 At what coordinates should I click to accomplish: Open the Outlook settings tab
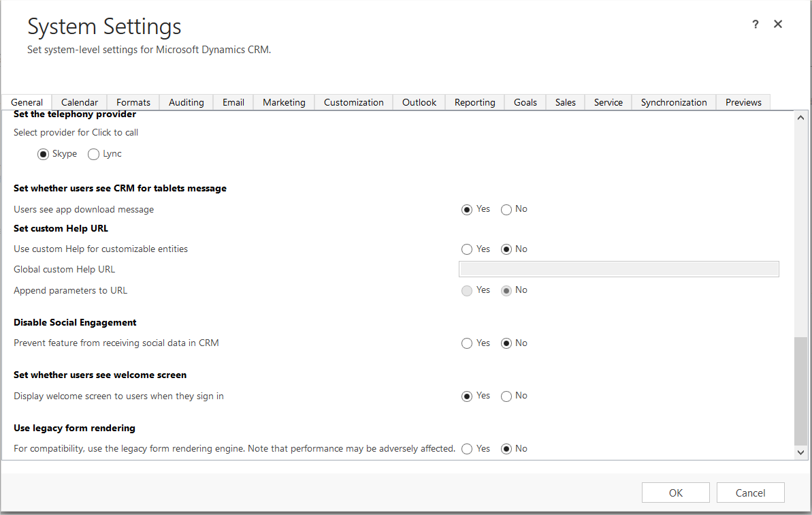pyautogui.click(x=419, y=102)
